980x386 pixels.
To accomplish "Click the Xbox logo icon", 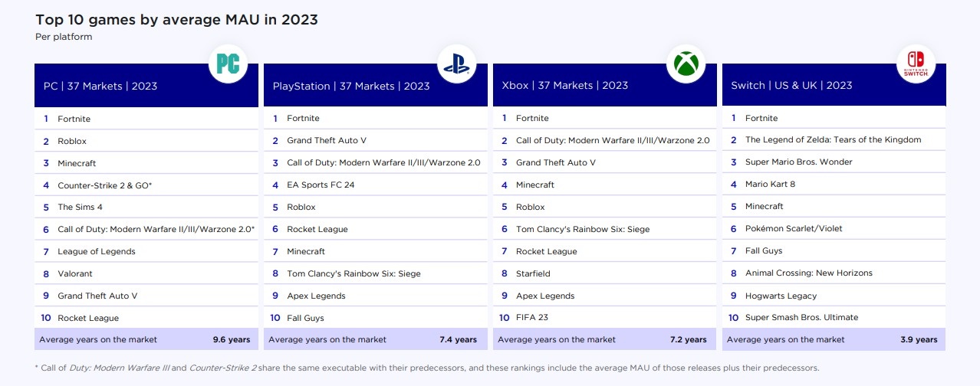I will pos(685,63).
